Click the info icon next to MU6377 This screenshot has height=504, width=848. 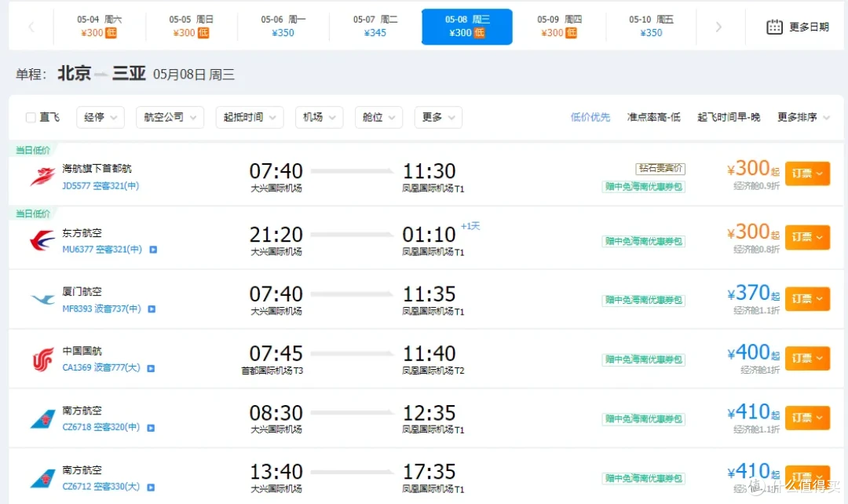point(153,250)
